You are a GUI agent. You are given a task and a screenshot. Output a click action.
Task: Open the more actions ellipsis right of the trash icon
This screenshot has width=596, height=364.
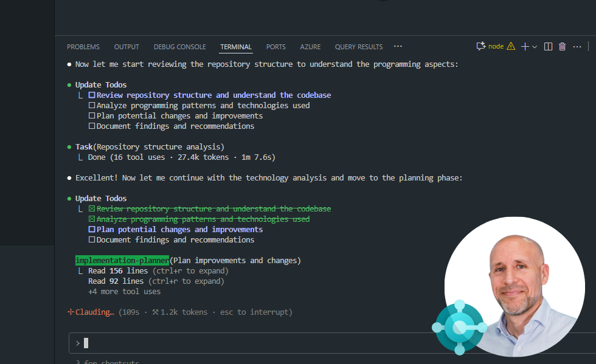pyautogui.click(x=577, y=47)
